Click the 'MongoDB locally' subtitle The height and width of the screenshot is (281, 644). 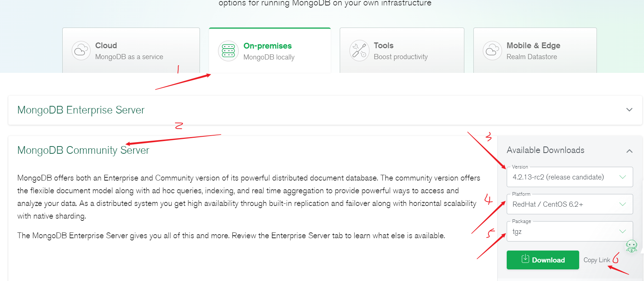tap(269, 57)
